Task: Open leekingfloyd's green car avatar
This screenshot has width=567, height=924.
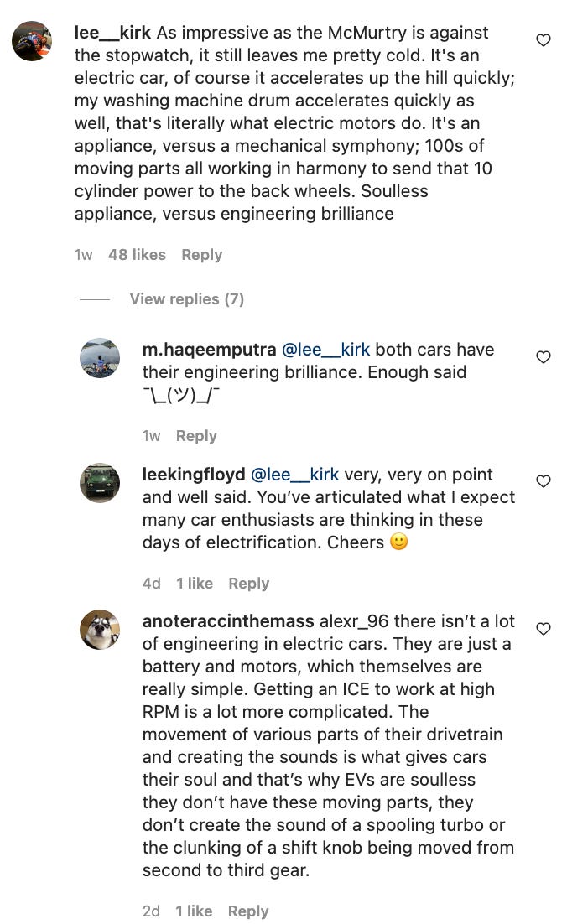Action: click(100, 483)
